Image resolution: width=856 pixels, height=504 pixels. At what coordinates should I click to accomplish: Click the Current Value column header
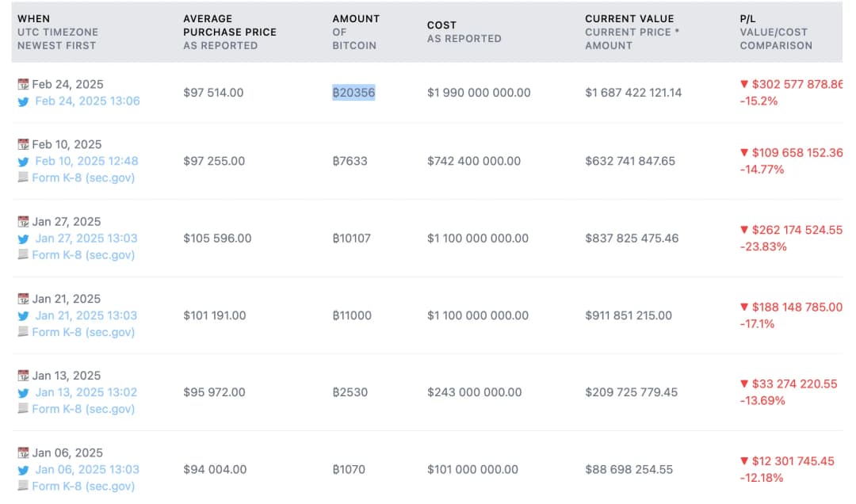(x=629, y=18)
